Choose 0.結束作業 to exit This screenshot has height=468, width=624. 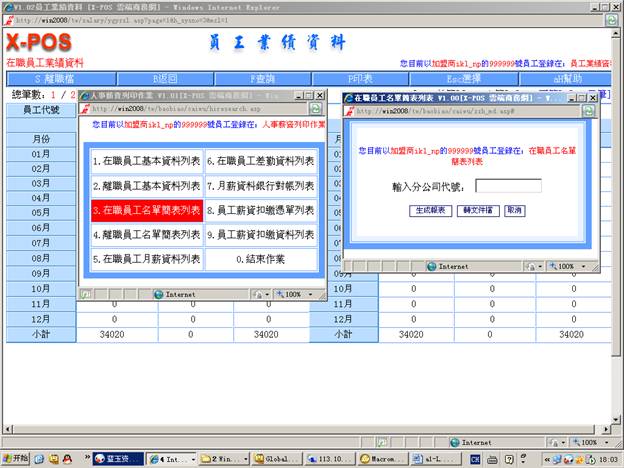(x=261, y=258)
